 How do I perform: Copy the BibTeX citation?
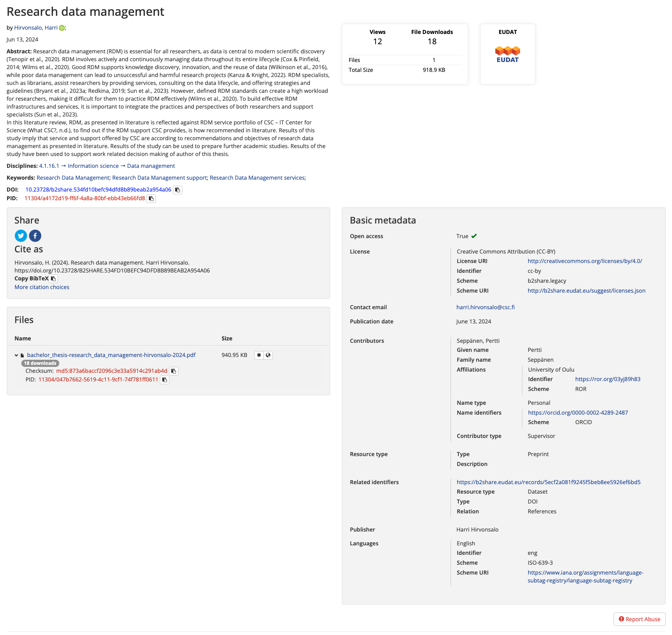[x=53, y=278]
